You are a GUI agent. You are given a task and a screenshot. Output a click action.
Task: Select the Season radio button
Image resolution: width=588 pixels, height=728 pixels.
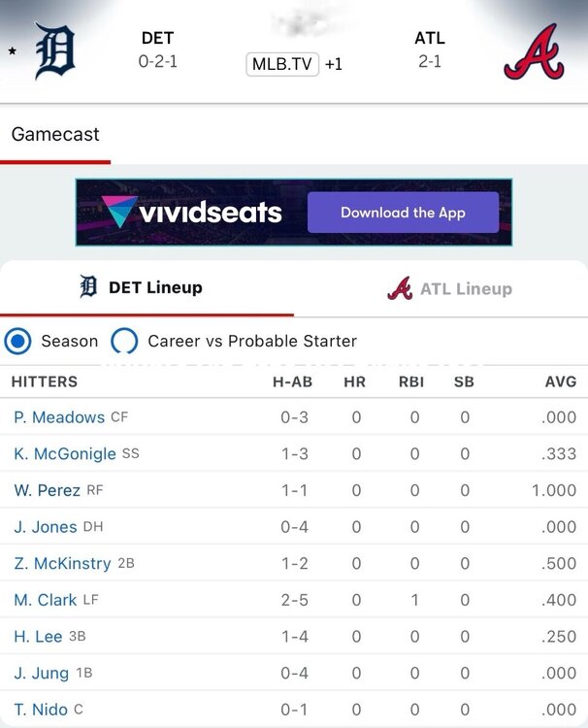pos(17,341)
